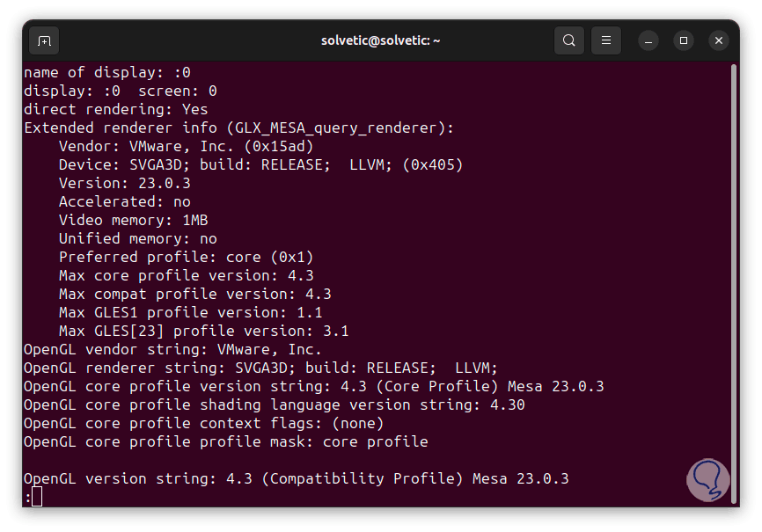This screenshot has width=762, height=532.
Task: Click the 'direct rendering: Yes' line
Action: point(116,109)
